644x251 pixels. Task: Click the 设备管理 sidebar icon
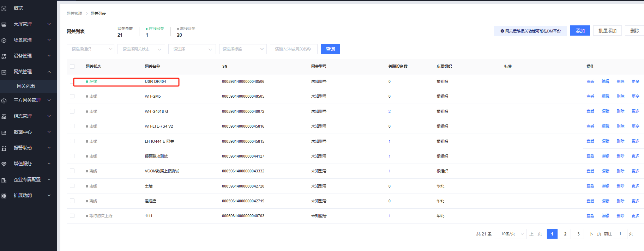coord(4,56)
